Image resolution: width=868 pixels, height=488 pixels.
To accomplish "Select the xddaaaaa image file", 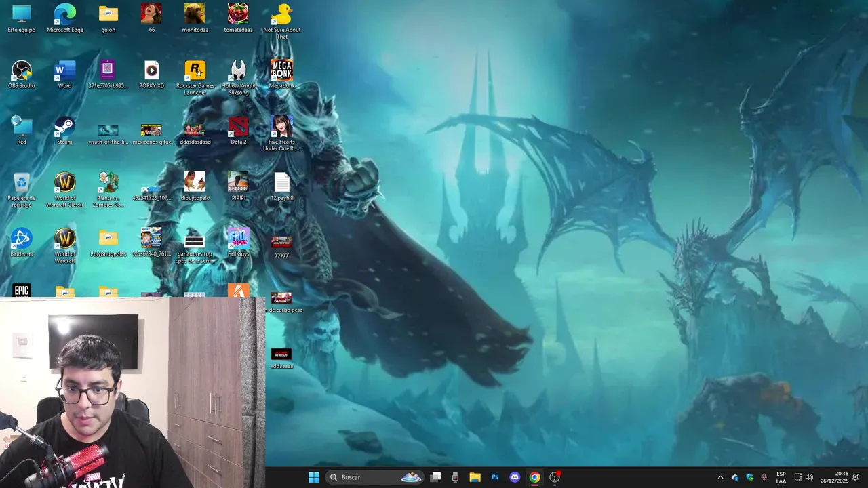I will point(281,358).
